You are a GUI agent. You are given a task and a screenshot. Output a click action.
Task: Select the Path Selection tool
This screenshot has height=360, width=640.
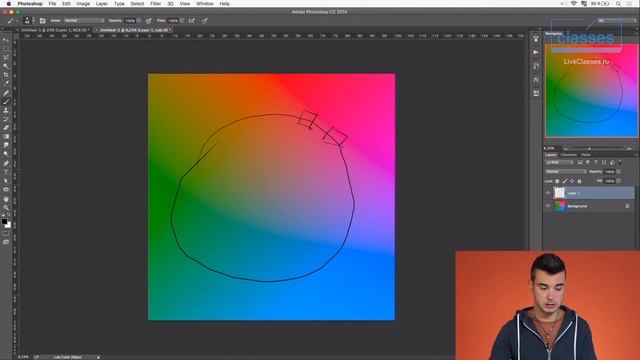(x=6, y=181)
